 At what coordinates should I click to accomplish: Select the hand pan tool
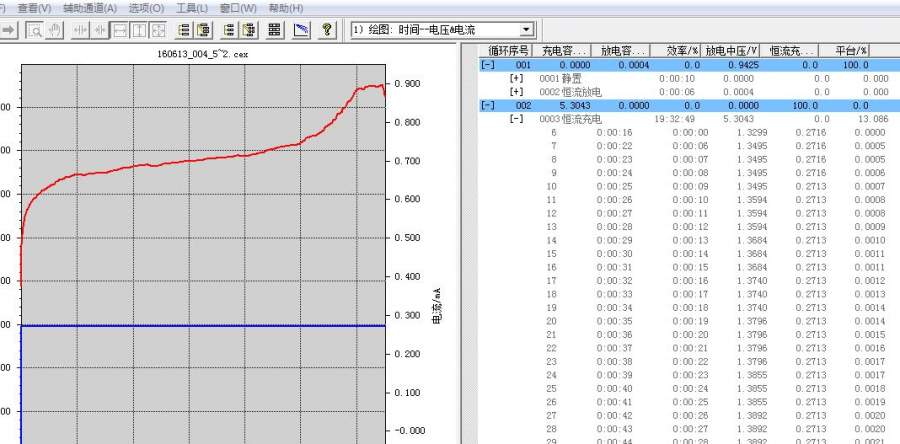55,30
